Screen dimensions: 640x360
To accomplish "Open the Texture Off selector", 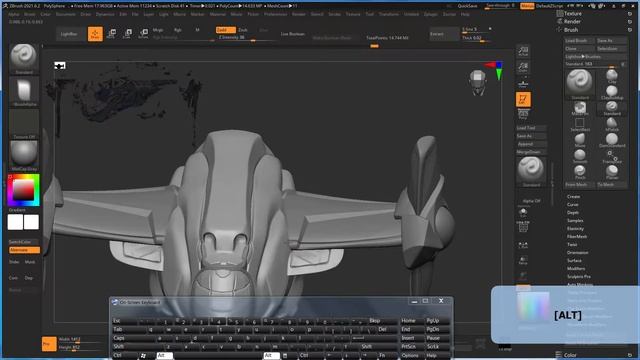I will [x=24, y=124].
